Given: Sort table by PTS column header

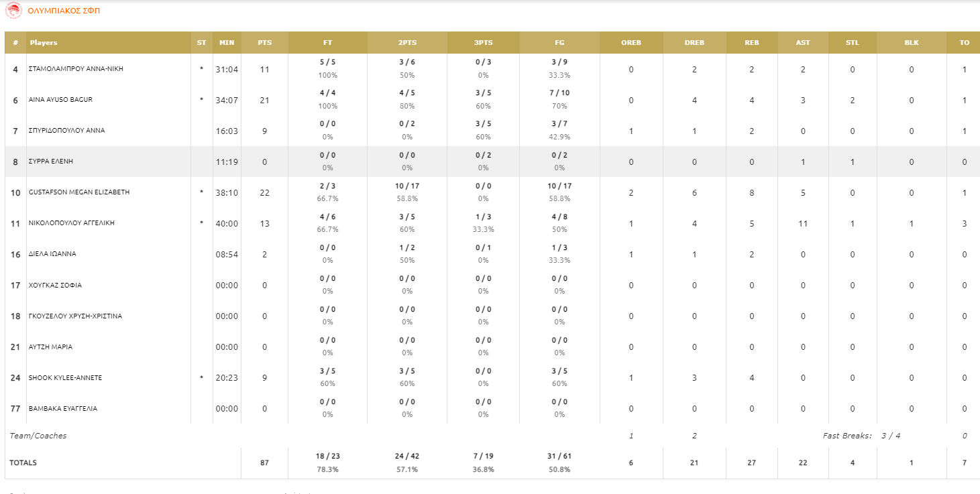Looking at the screenshot, I should click(265, 42).
